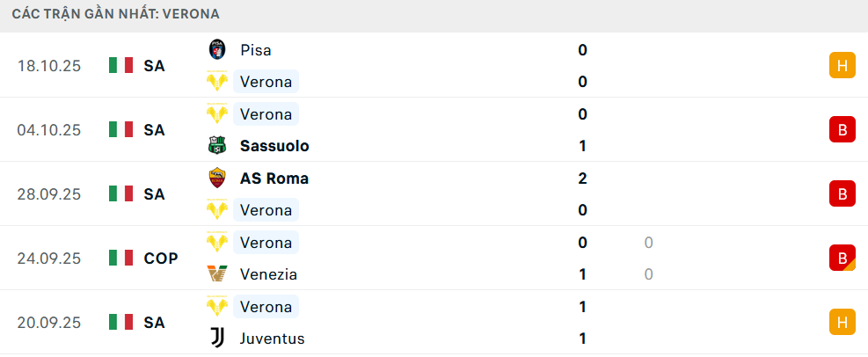Click the loss badge for Venezia match
The width and height of the screenshot is (868, 357).
842,258
